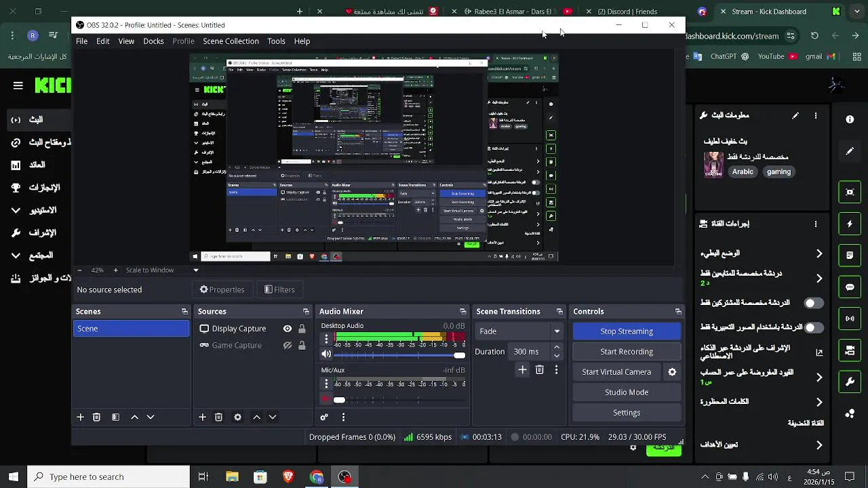
Task: Open Audio Mixer footer three-dot menu
Action: [x=343, y=417]
